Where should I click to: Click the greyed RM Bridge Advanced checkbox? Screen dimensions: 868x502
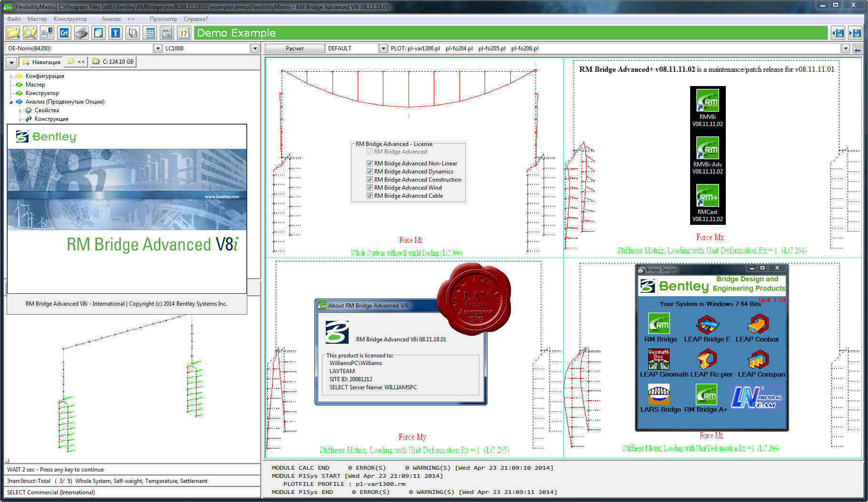(370, 152)
